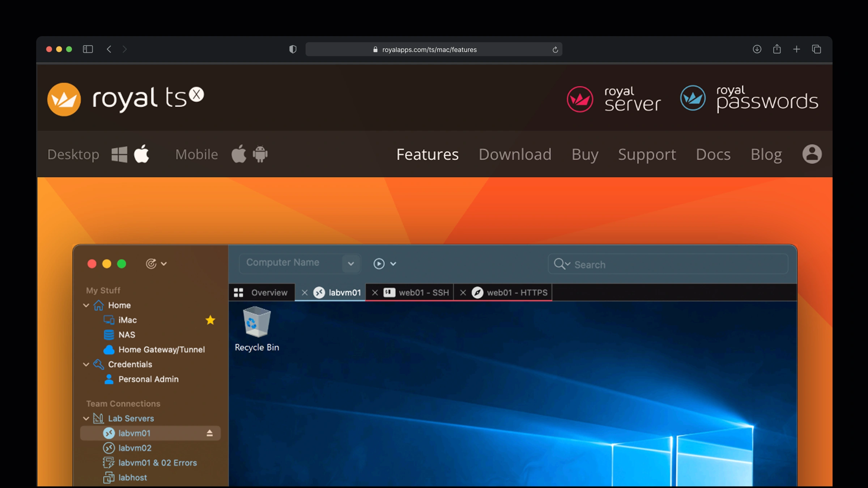Switch to the Overview tab
This screenshot has width=868, height=488.
coord(261,292)
